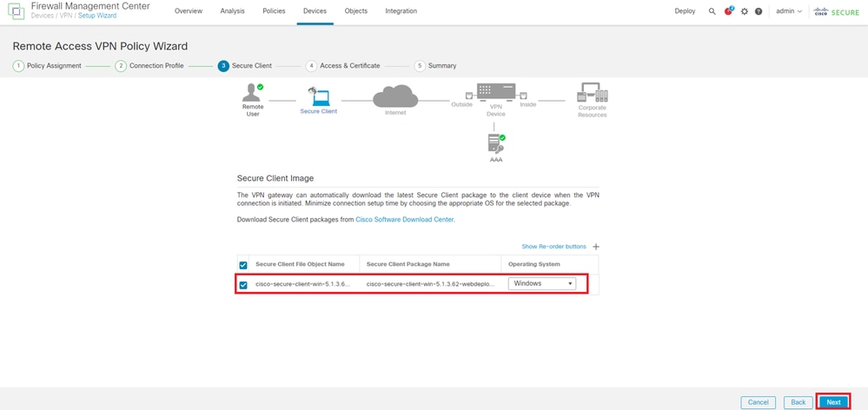This screenshot has height=410, width=868.
Task: Click the Secure Client Image heading
Action: click(275, 178)
